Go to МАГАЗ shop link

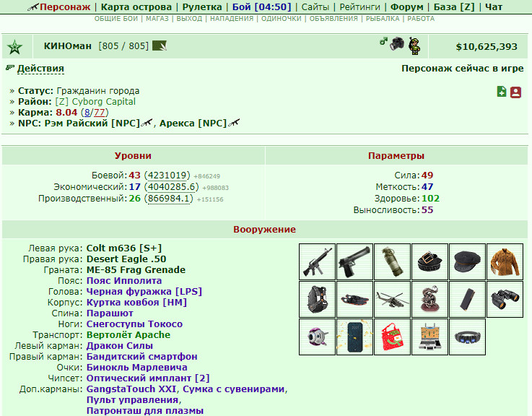157,19
